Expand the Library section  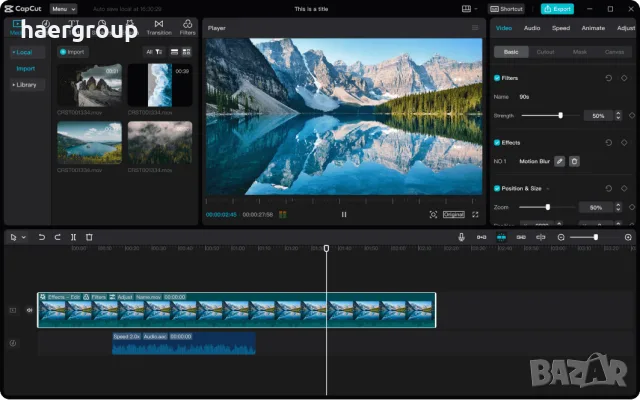(27, 85)
